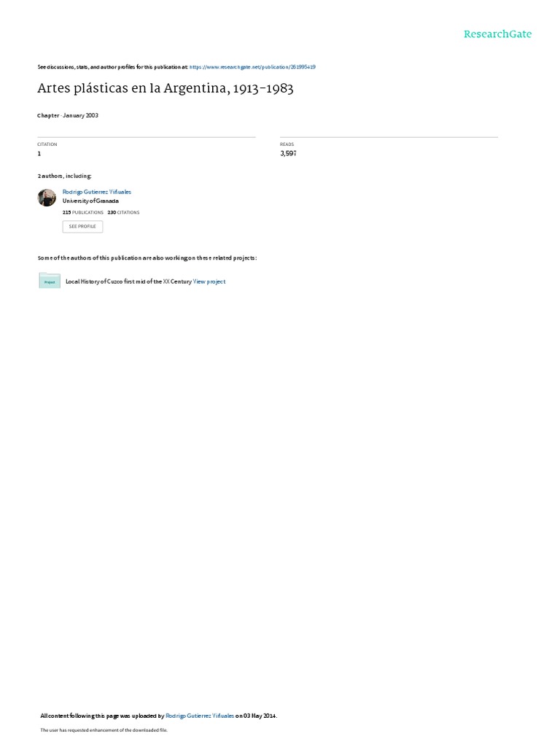Click the 215 Publications stat
This screenshot has width=560, height=747.
pyautogui.click(x=83, y=212)
